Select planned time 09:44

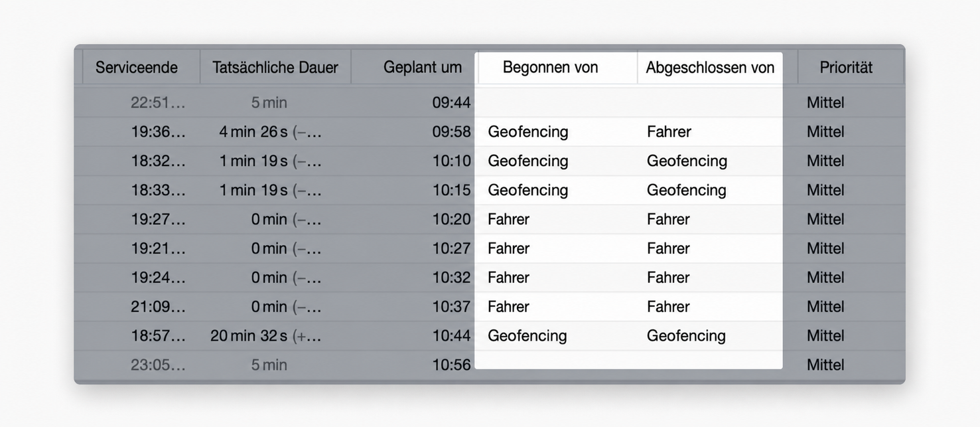(451, 102)
